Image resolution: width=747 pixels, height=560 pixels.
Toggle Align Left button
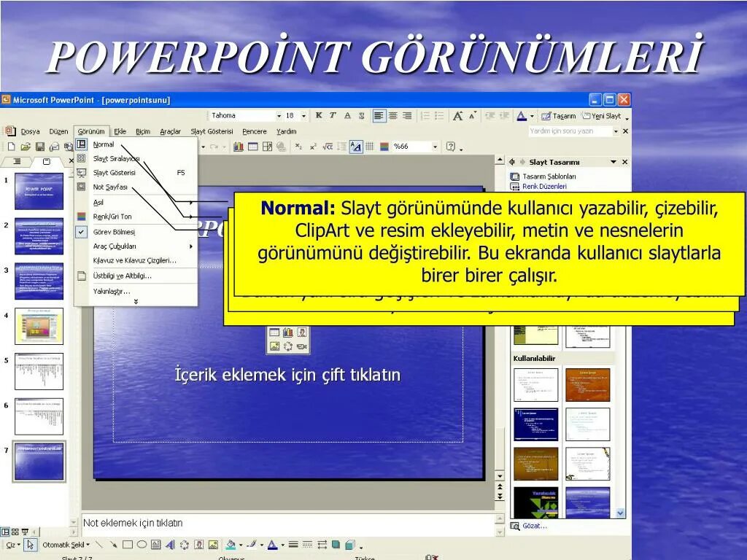click(x=379, y=116)
